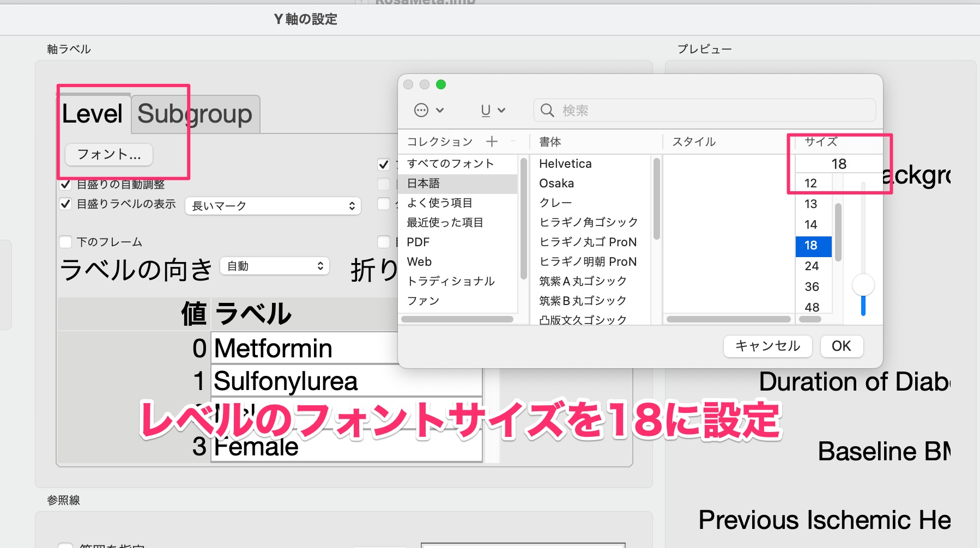Open the ラベルの向き 自動 dropdown

[x=274, y=266]
